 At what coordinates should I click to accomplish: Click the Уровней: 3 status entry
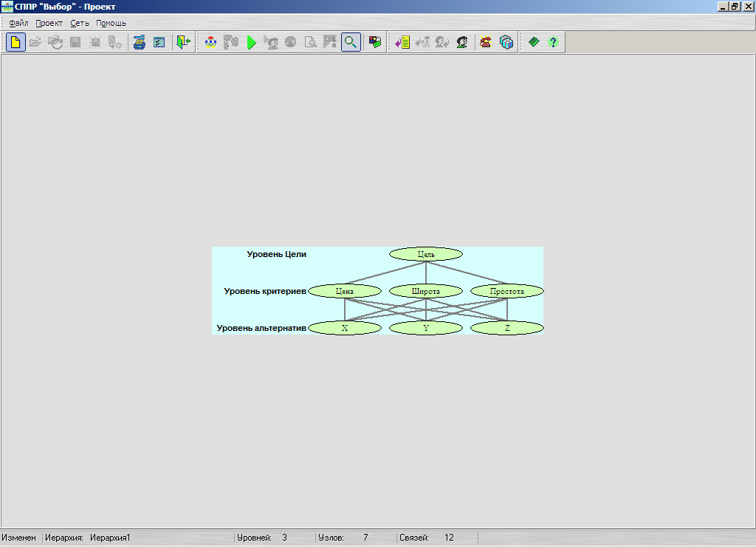pos(262,538)
